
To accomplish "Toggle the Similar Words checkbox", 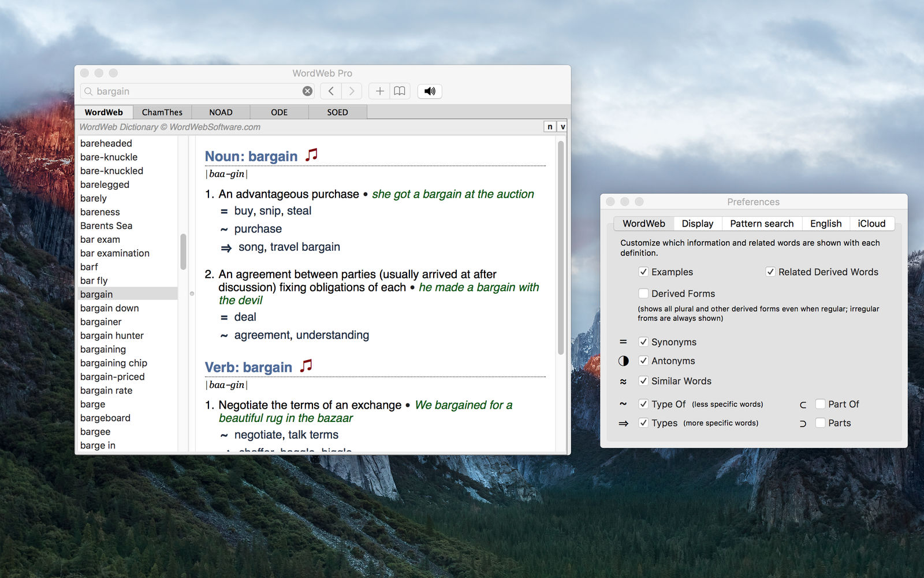I will point(643,381).
